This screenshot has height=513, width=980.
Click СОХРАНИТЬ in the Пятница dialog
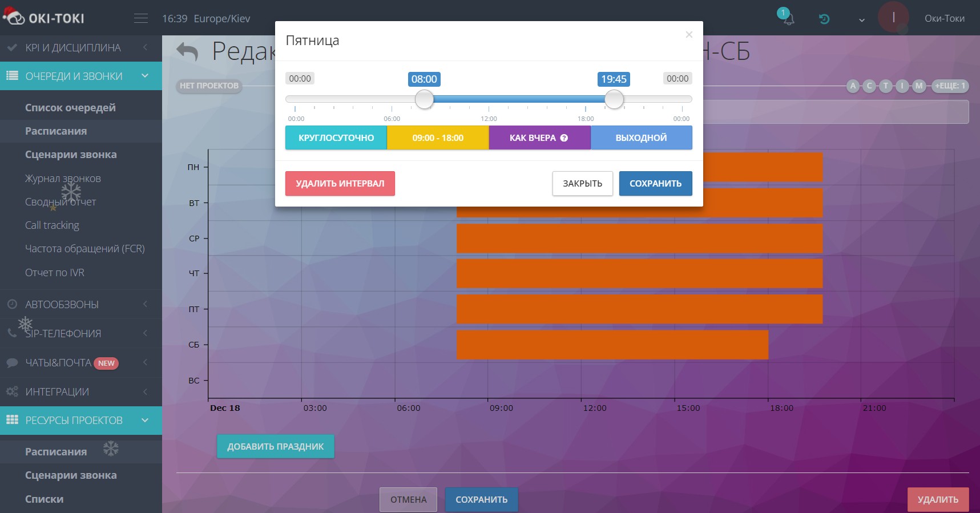point(655,183)
